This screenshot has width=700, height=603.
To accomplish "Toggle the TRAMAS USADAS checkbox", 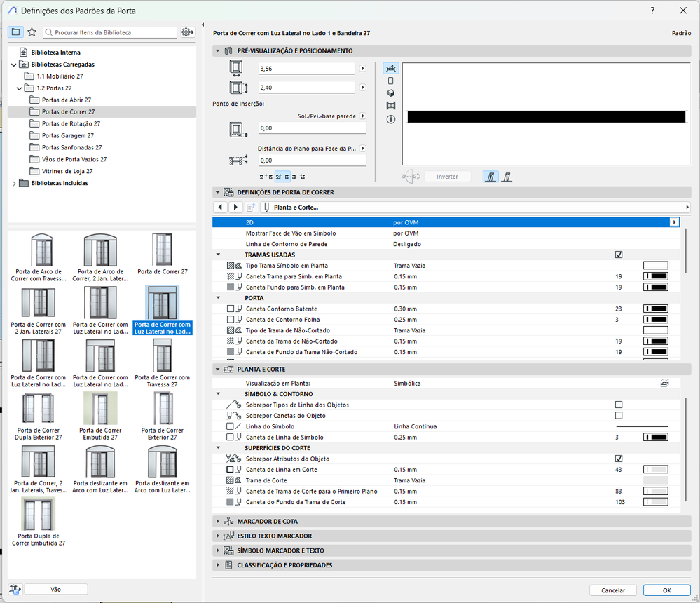I will (x=619, y=255).
